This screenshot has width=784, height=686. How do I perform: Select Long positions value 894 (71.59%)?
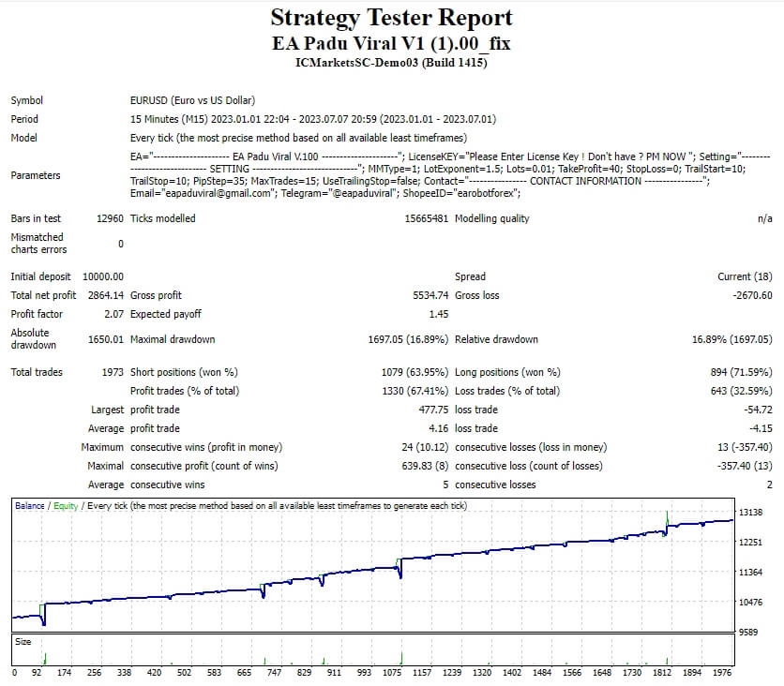742,372
